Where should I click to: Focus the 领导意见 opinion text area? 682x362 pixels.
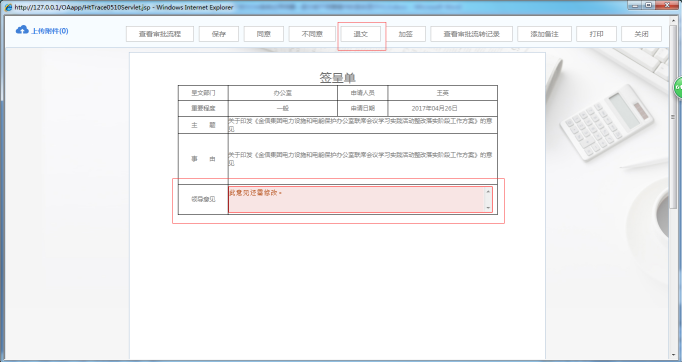360,200
